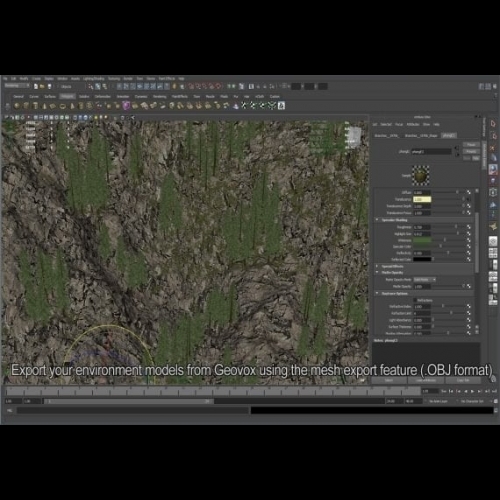Switch to four view layout icon
500x500 pixels.
(x=493, y=253)
